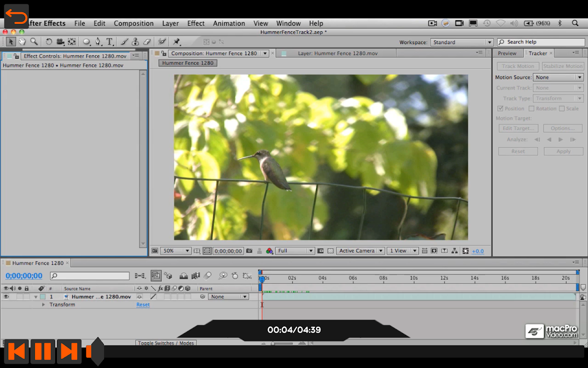Open Active Camera view dropdown
588x368 pixels.
pyautogui.click(x=361, y=251)
